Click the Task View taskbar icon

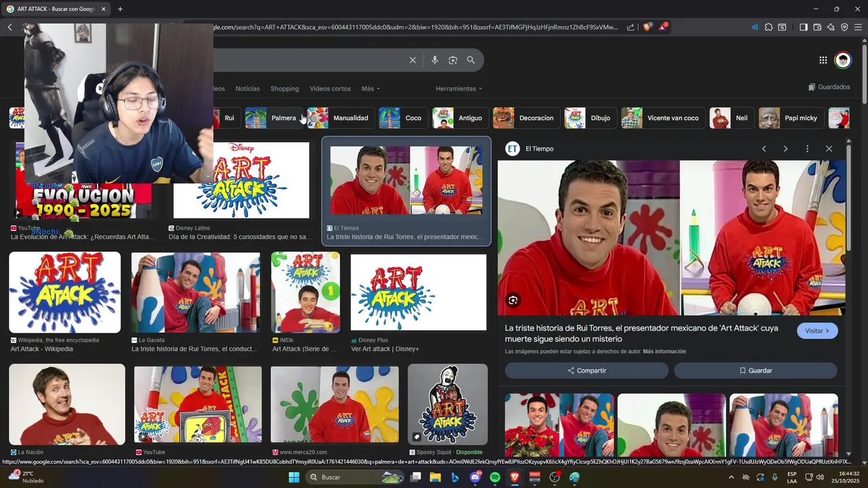tap(415, 477)
